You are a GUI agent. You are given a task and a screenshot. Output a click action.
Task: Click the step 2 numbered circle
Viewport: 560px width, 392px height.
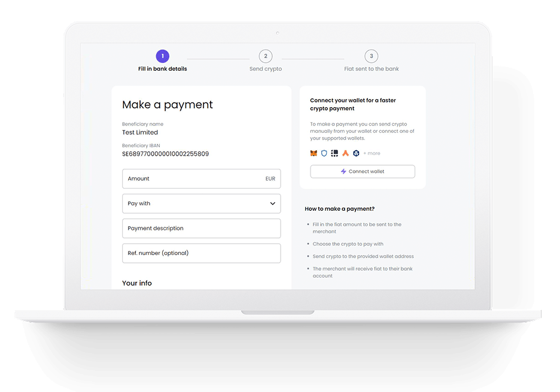pos(266,56)
